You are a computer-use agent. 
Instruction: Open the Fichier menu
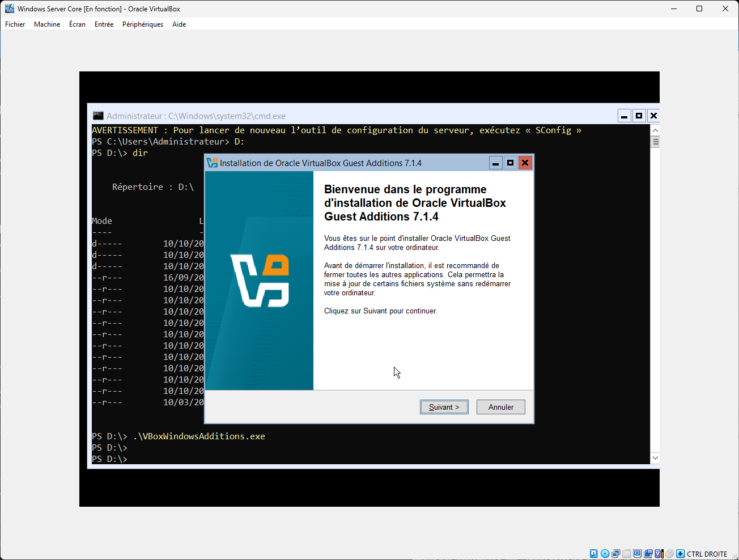15,24
